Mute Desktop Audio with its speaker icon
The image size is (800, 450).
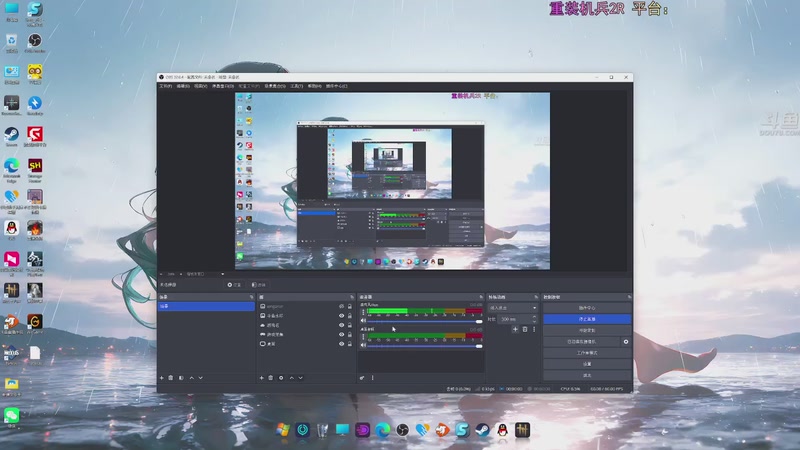click(363, 345)
